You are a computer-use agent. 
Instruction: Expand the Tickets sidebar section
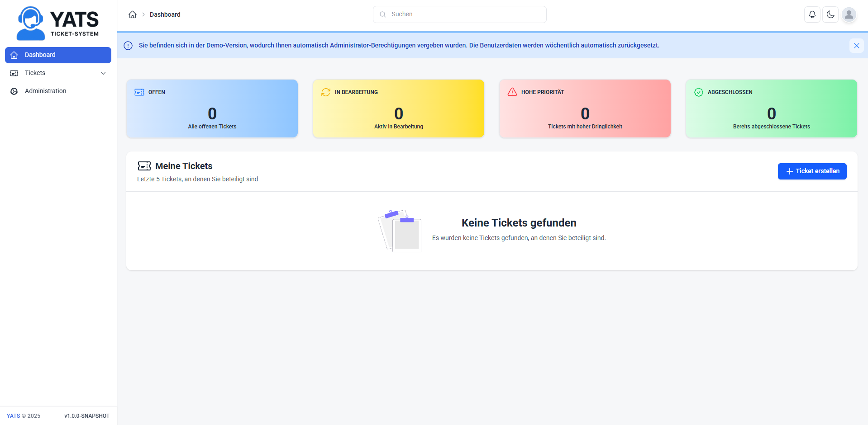[103, 73]
